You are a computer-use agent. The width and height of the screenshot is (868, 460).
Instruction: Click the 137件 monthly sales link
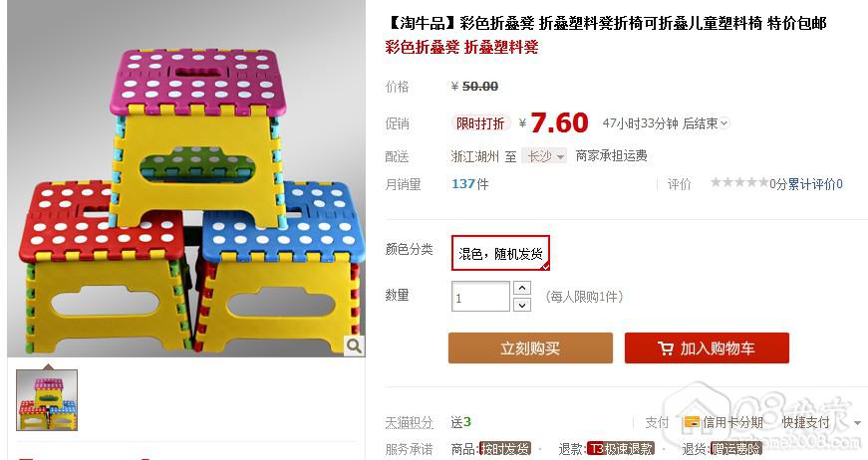(x=470, y=184)
